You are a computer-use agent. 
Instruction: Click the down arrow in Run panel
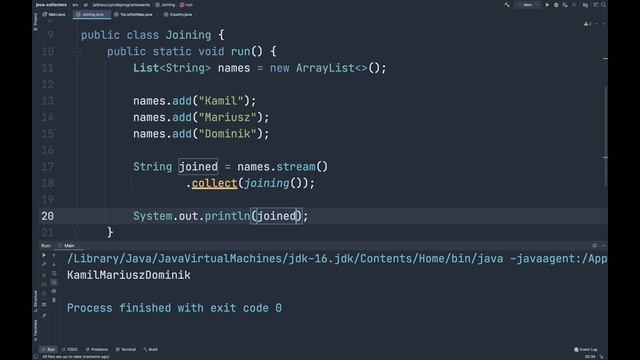click(x=54, y=264)
